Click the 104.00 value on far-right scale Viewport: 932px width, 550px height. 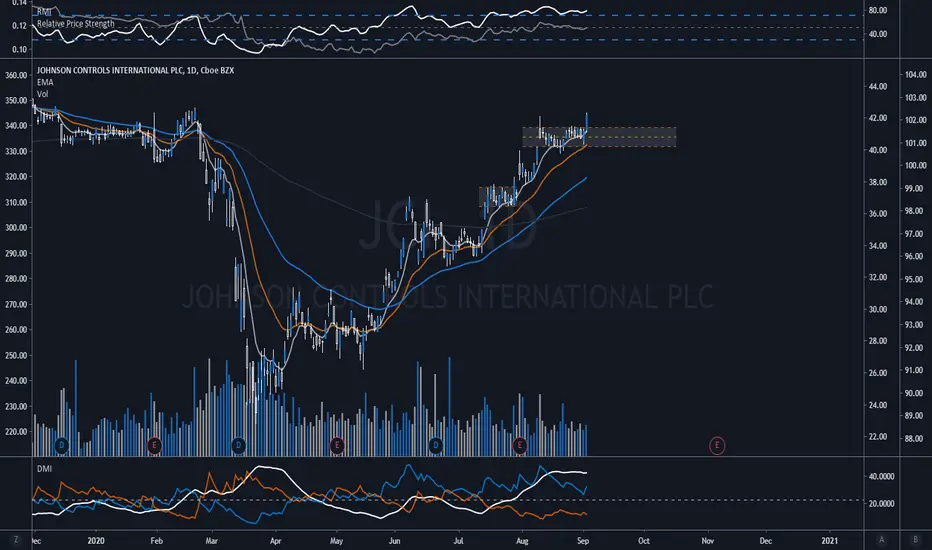pos(916,74)
